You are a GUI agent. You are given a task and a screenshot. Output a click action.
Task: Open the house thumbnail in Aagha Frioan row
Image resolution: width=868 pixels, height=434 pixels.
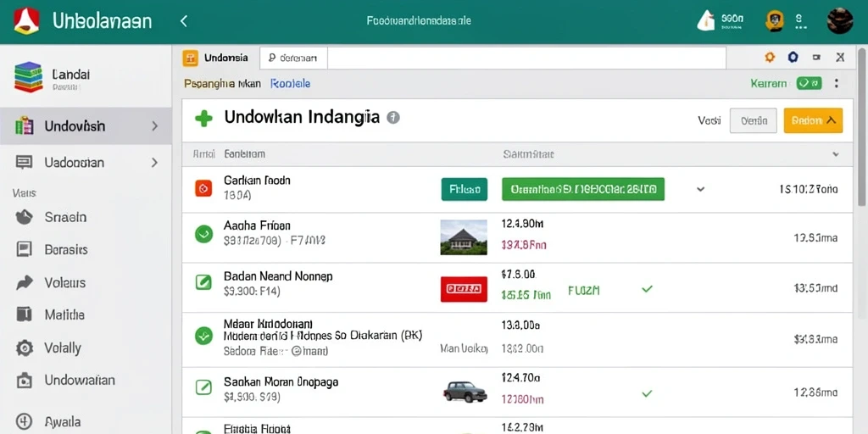tap(464, 237)
